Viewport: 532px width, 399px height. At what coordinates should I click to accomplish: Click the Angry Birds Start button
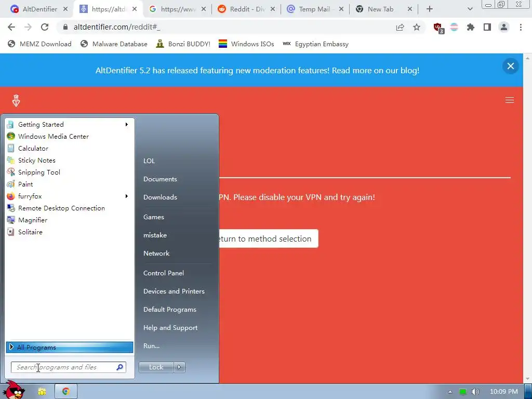pos(14,390)
